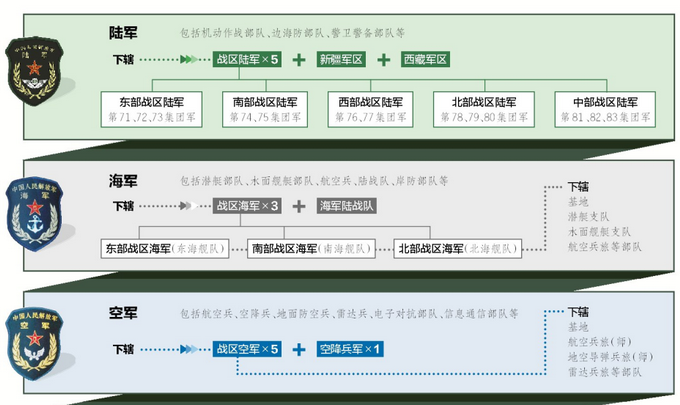Click the Air Force (空军) winged badge
Image resolution: width=680 pixels, height=405 pixels.
[x=35, y=345]
